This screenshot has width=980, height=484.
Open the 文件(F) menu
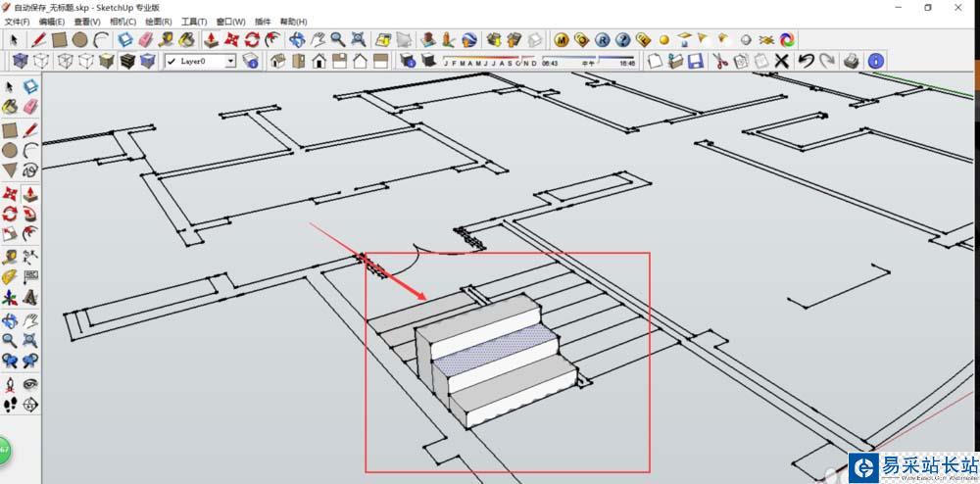tap(17, 22)
